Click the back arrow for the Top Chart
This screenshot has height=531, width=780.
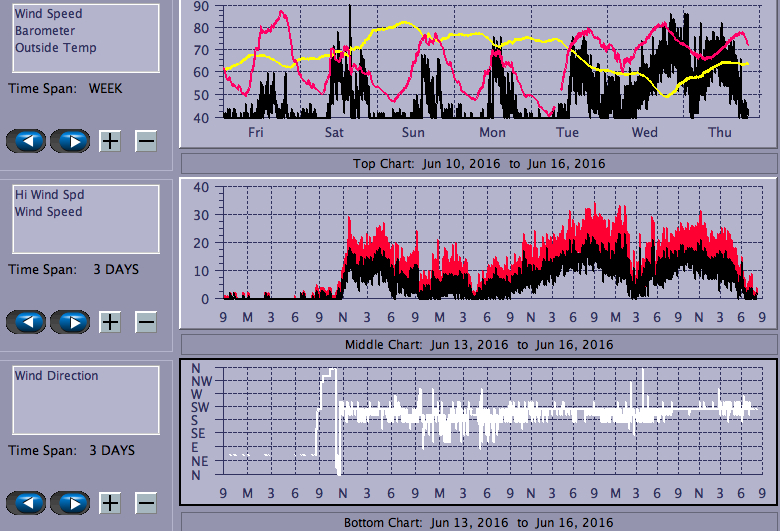(x=26, y=141)
